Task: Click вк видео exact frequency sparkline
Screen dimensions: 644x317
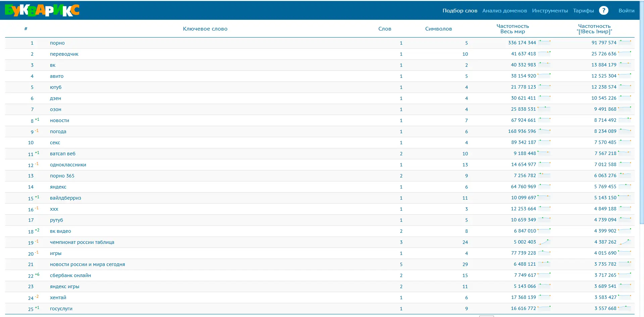Action: pos(625,231)
